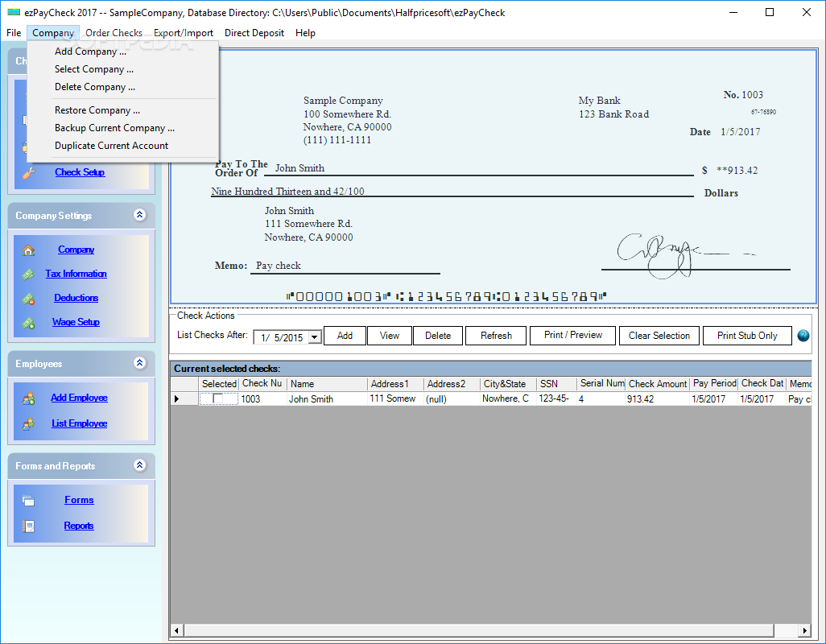826x644 pixels.
Task: Click the View check button
Action: click(390, 336)
